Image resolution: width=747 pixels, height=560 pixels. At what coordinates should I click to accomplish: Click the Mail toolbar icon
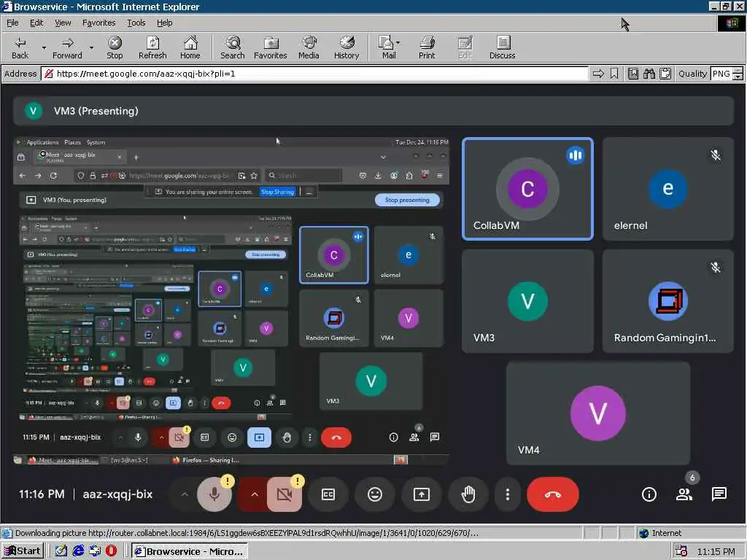[388, 47]
